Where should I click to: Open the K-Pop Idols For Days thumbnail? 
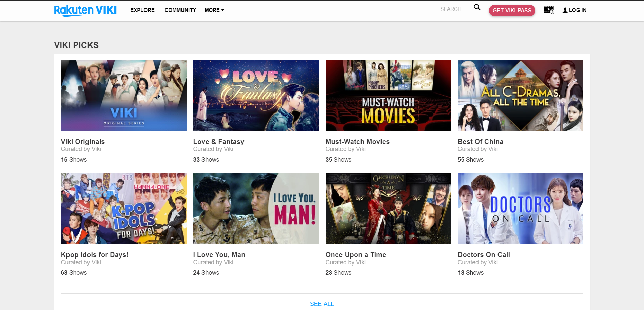pos(124,209)
